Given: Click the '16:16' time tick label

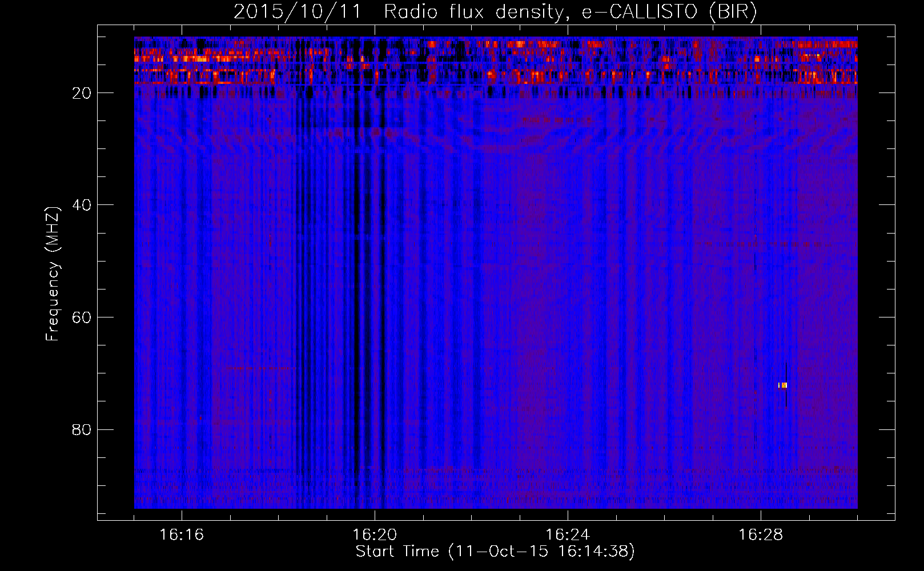Looking at the screenshot, I should click(182, 535).
